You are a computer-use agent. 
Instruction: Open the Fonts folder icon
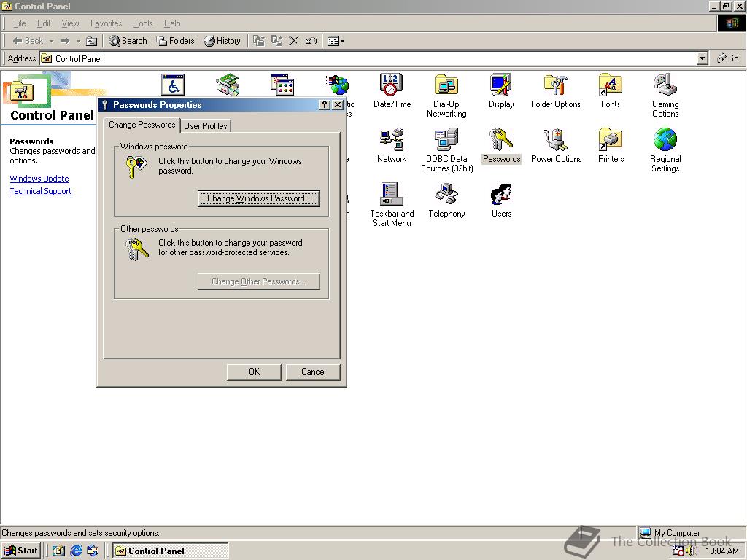point(611,90)
